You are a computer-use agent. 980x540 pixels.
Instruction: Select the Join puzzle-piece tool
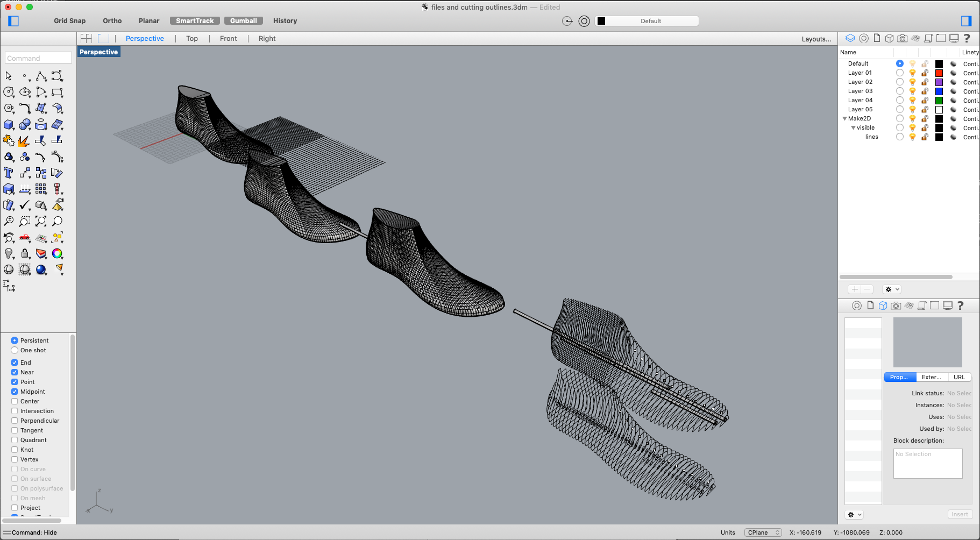pyautogui.click(x=9, y=140)
